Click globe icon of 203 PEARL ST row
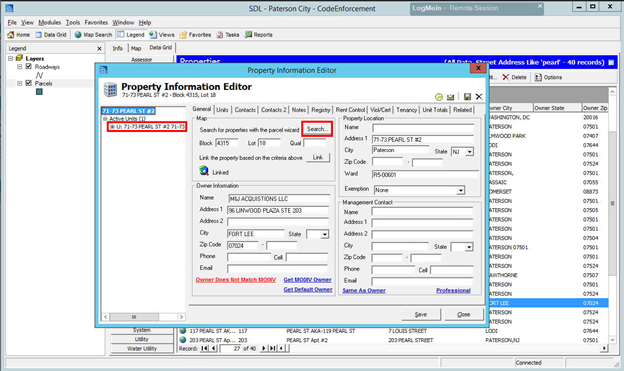Viewport: 624px width, 371px height. (x=183, y=340)
